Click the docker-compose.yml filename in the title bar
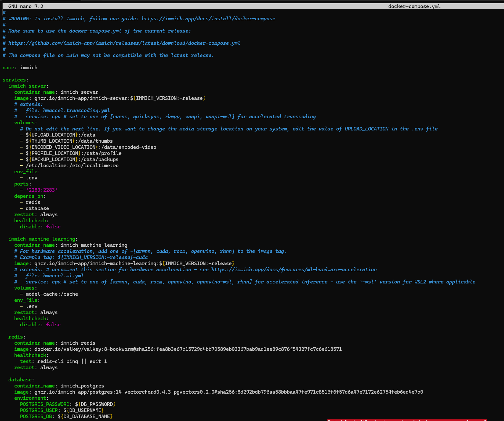Screen dimensions: 504x421 (x=414, y=6)
